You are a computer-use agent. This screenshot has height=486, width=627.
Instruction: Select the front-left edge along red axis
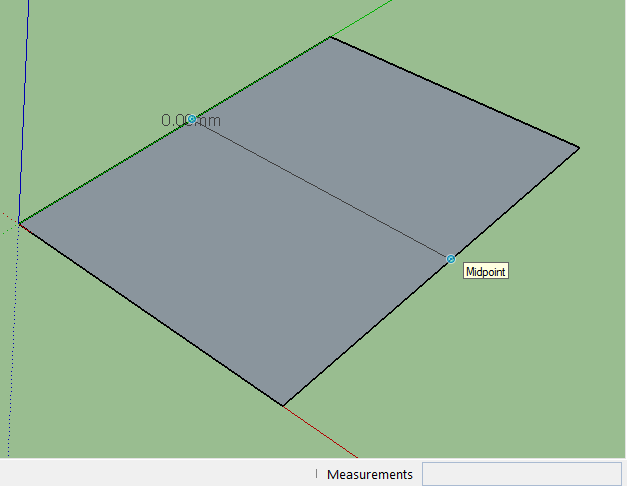[x=150, y=313]
